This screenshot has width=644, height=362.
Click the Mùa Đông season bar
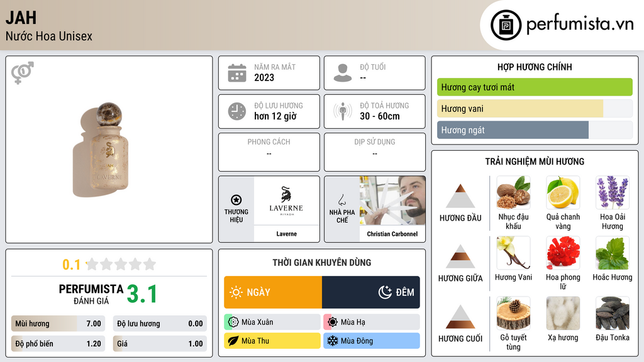click(372, 341)
